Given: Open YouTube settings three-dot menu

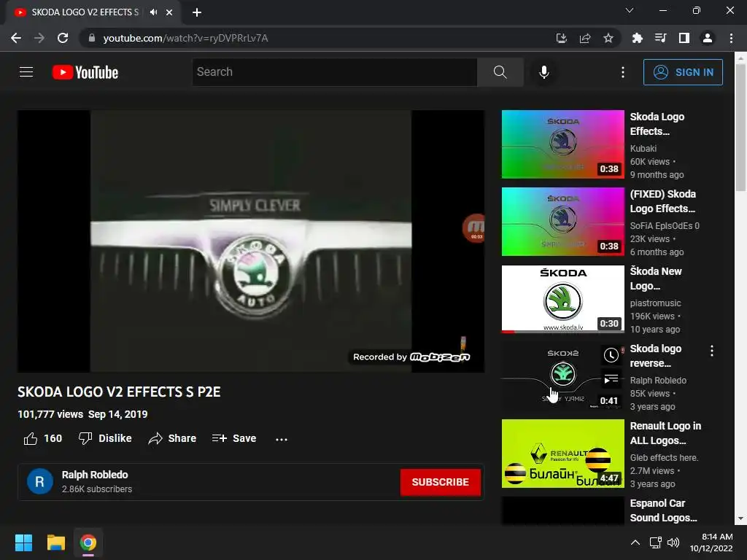Looking at the screenshot, I should click(623, 72).
